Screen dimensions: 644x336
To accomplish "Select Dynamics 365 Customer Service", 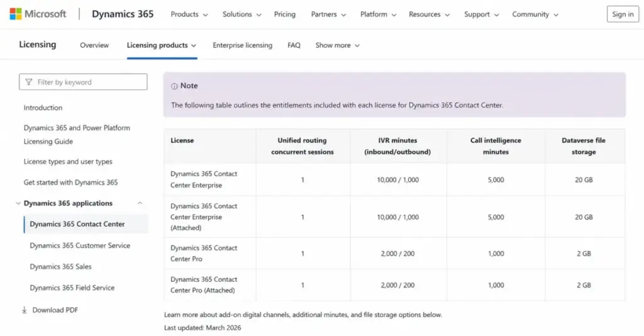I will pos(80,245).
